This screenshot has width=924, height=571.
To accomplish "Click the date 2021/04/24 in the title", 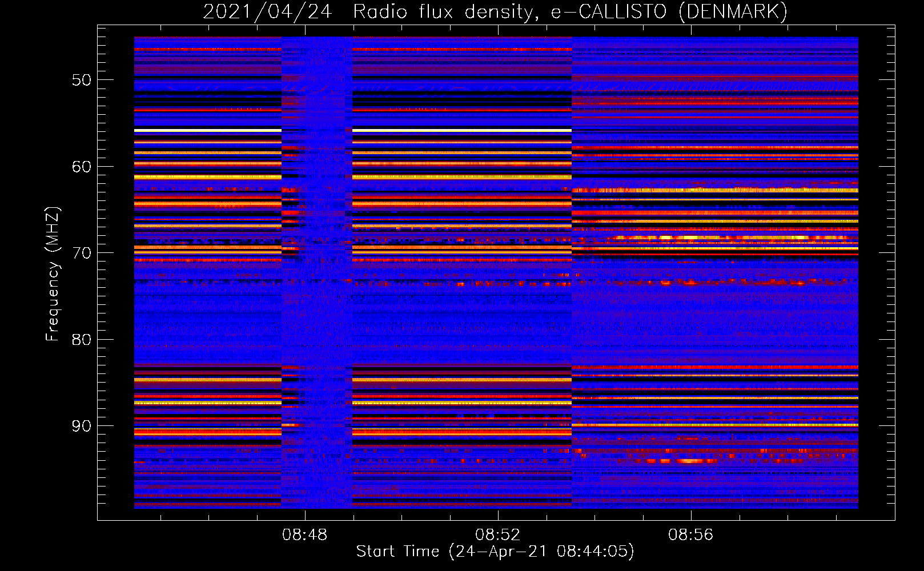I will pos(267,11).
